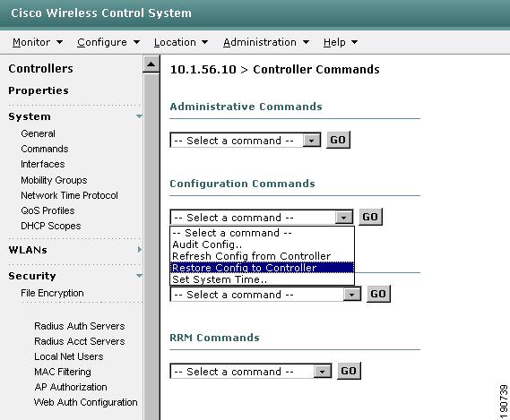
Task: Open the Controllers heading in sidebar
Action: (x=41, y=69)
